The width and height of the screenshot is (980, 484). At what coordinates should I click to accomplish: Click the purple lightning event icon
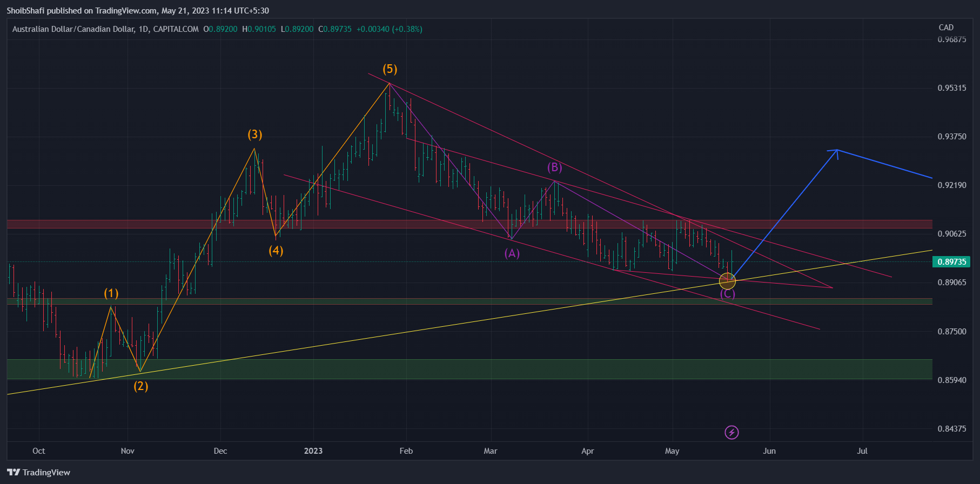click(x=731, y=432)
